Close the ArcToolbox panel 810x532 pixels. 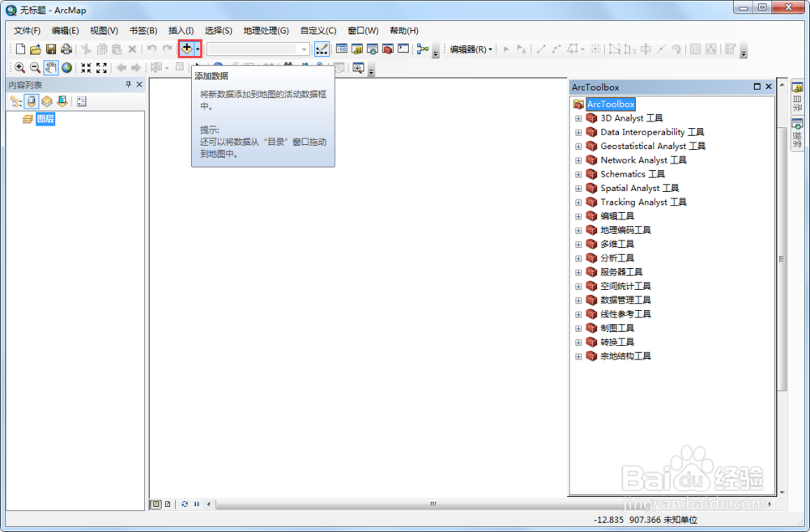click(x=768, y=87)
